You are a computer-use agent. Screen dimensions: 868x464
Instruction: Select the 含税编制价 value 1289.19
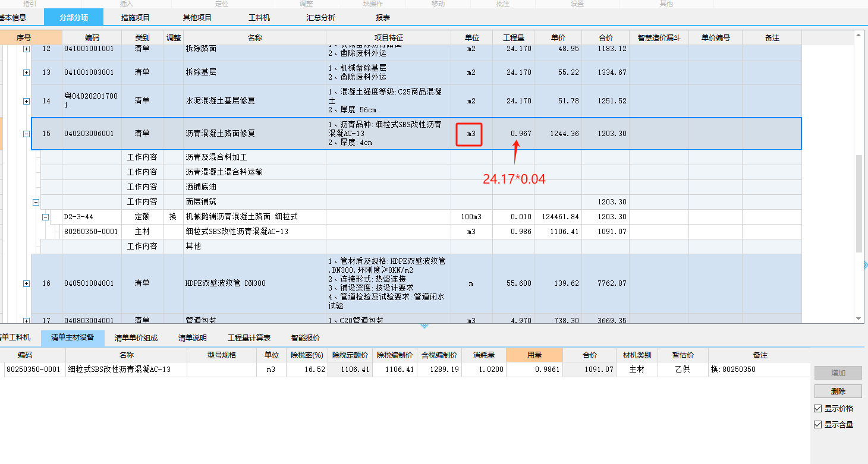tap(439, 370)
